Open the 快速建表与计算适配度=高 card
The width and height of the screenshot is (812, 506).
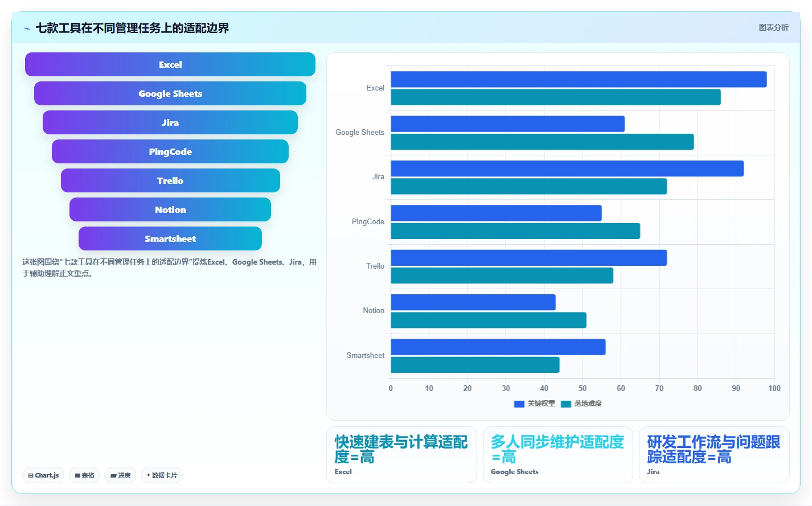(x=401, y=455)
